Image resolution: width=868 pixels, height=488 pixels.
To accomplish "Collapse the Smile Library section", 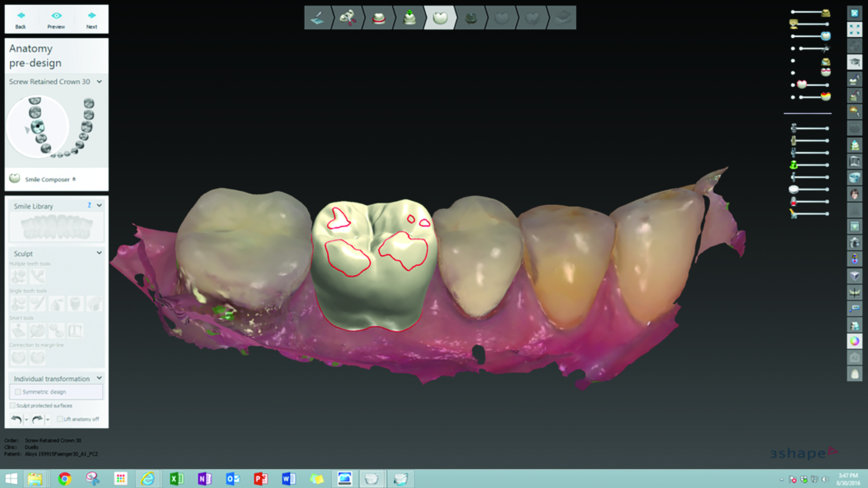I will click(99, 205).
